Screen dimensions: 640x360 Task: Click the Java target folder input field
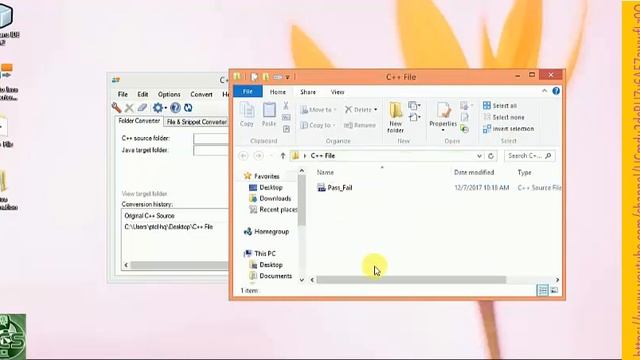(211, 151)
